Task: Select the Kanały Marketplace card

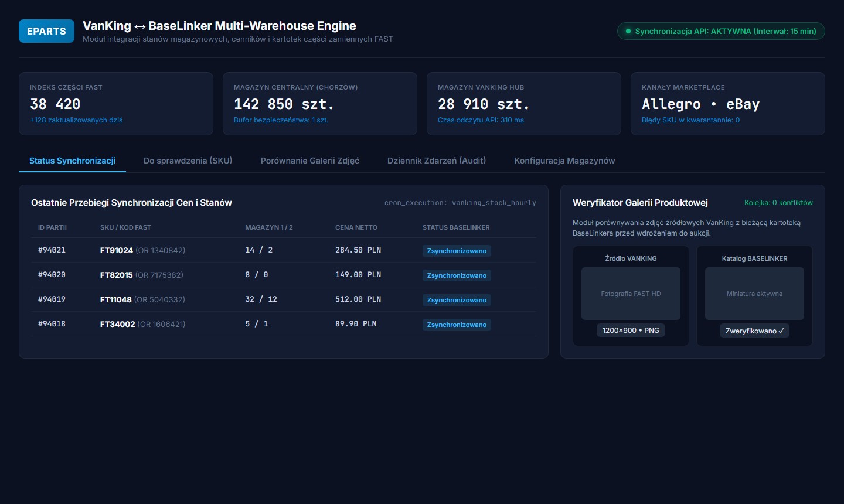Action: point(728,104)
